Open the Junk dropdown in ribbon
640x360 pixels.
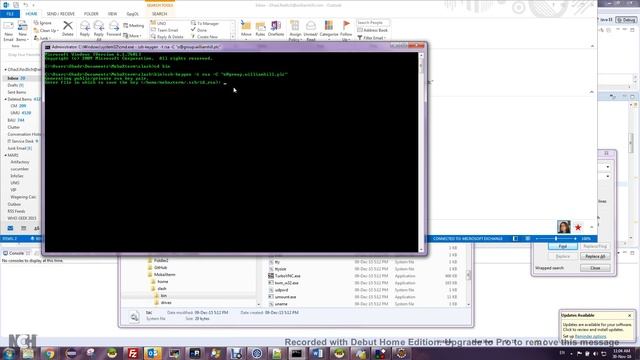(x=42, y=38)
